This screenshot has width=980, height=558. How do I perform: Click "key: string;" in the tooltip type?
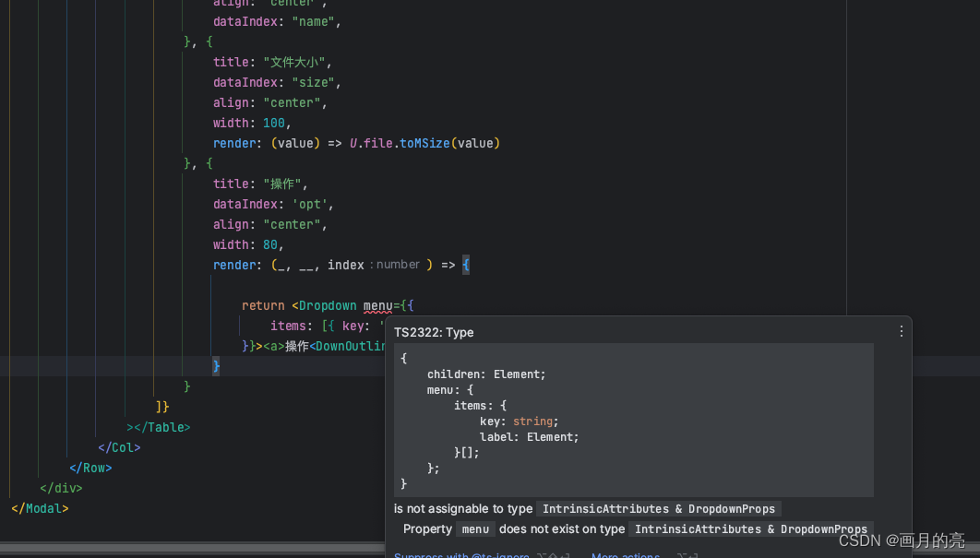(x=520, y=421)
